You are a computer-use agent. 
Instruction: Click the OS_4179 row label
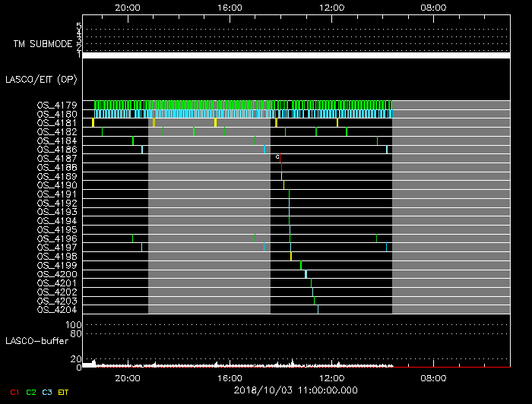tap(56, 105)
